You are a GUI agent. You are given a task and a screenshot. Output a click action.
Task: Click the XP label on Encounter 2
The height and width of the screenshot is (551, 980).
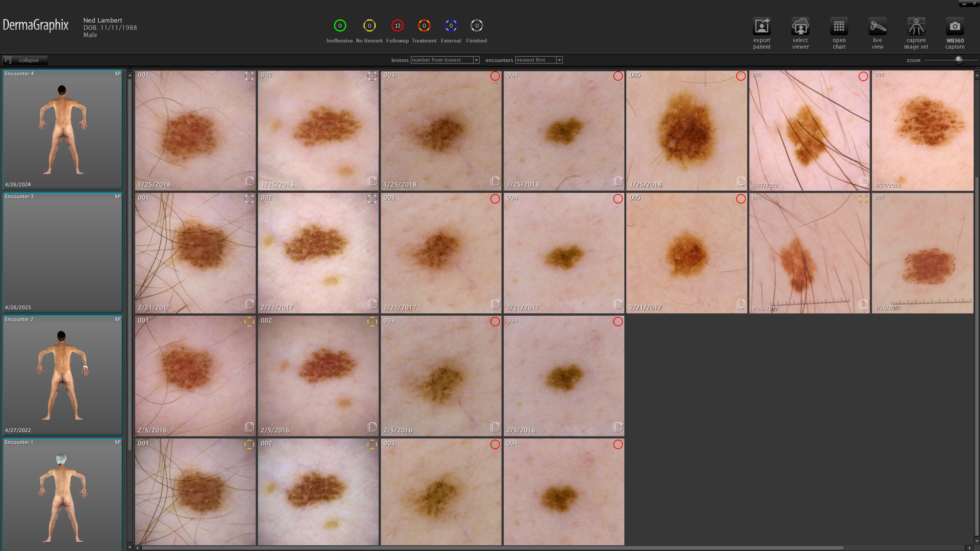pos(118,319)
